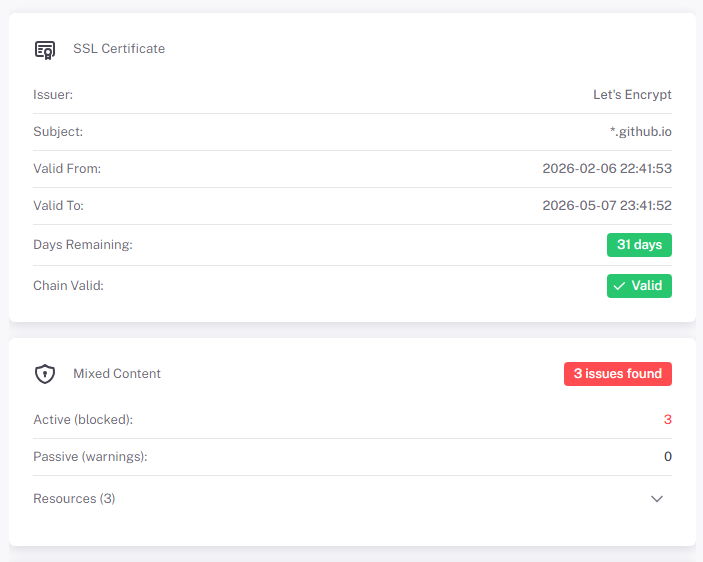Click the Let's Encrypt issuer value
This screenshot has height=562, width=703.
pyautogui.click(x=632, y=95)
